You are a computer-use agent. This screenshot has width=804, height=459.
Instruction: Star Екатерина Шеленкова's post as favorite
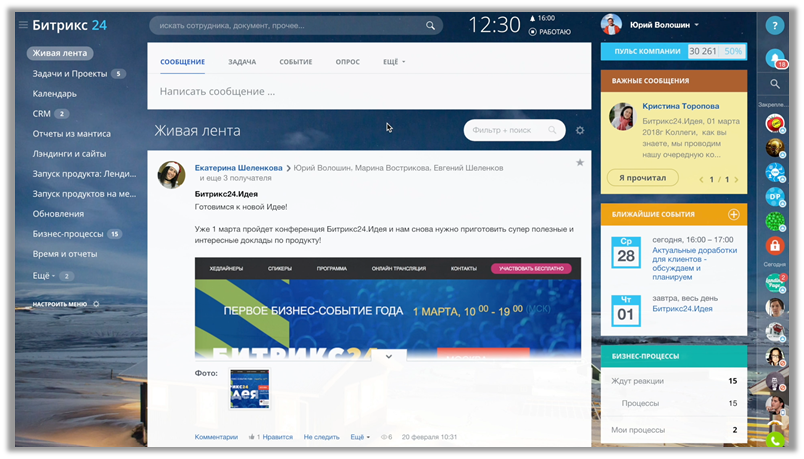[580, 163]
